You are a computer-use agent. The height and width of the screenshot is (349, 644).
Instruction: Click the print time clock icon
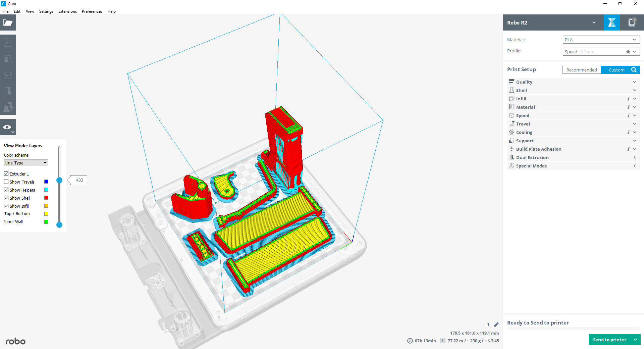pos(410,341)
